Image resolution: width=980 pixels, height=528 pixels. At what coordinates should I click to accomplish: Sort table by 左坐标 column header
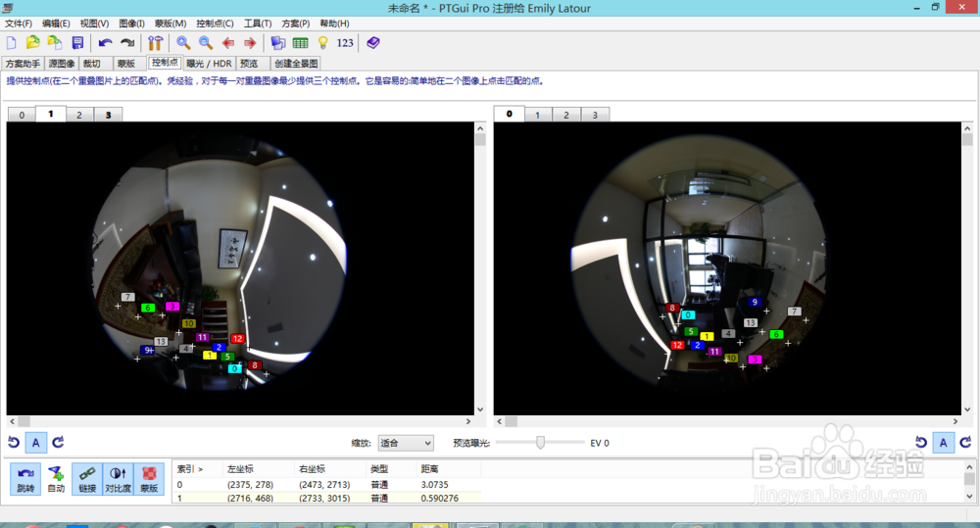(258, 468)
